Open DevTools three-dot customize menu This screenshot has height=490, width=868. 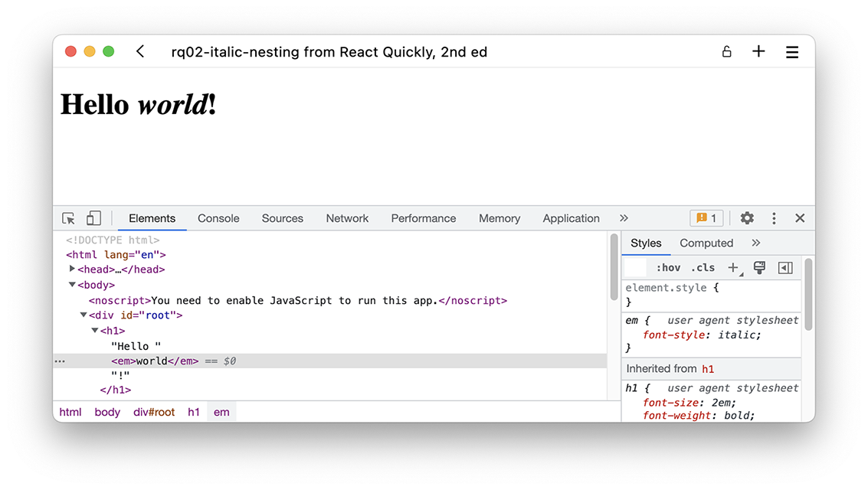click(x=774, y=218)
